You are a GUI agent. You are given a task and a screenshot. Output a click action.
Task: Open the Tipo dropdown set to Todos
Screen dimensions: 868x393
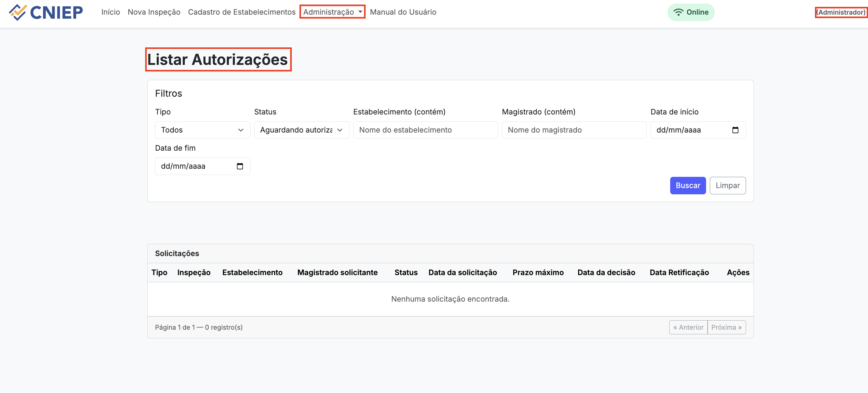tap(202, 130)
